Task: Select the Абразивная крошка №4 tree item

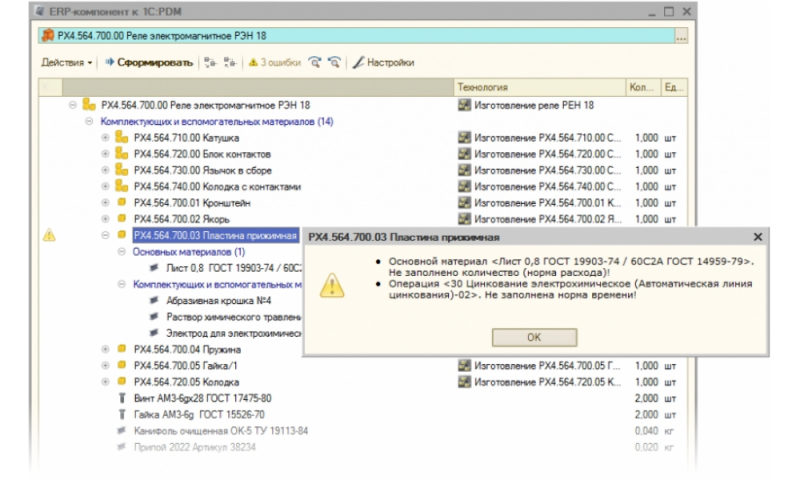Action: 209,300
